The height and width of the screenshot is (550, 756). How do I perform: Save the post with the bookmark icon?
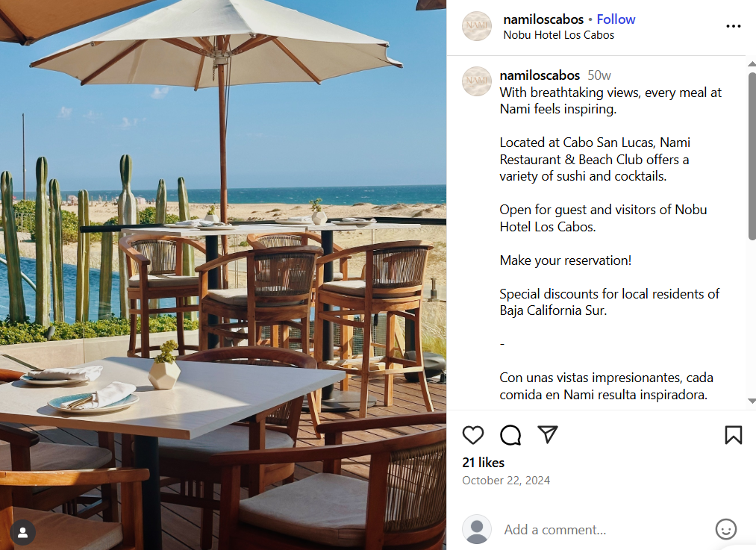(733, 435)
